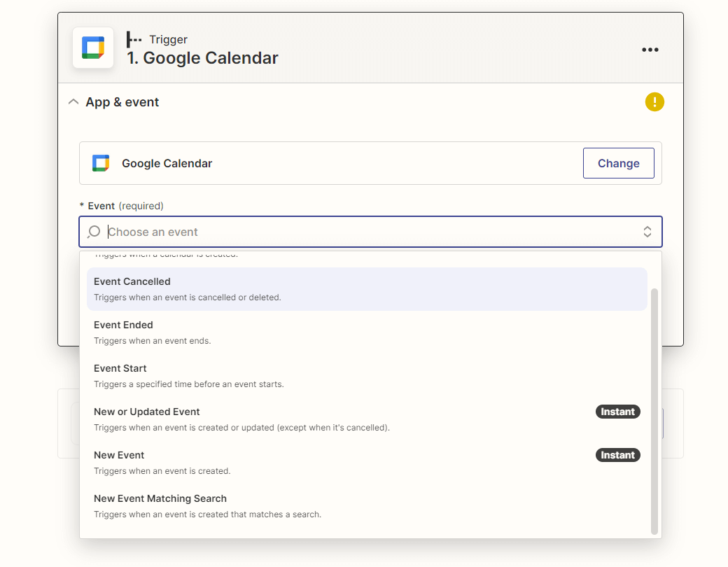Select the Event Ended trigger option

point(367,332)
